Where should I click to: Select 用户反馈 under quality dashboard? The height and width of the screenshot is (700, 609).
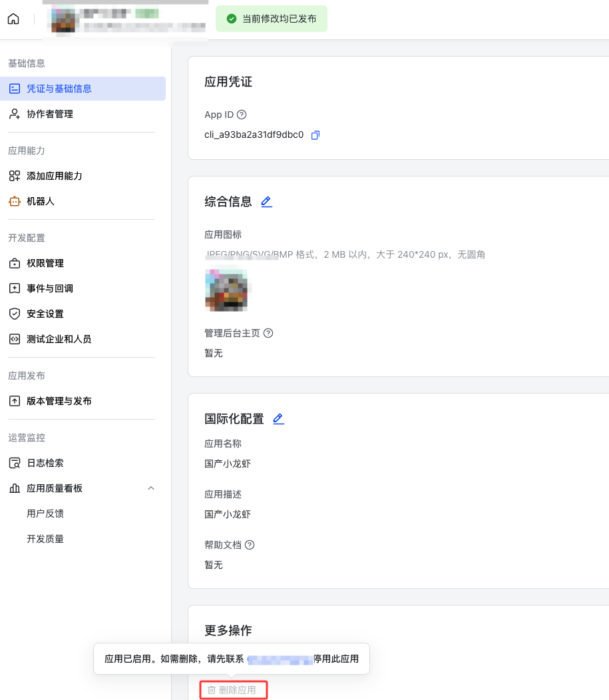click(45, 514)
